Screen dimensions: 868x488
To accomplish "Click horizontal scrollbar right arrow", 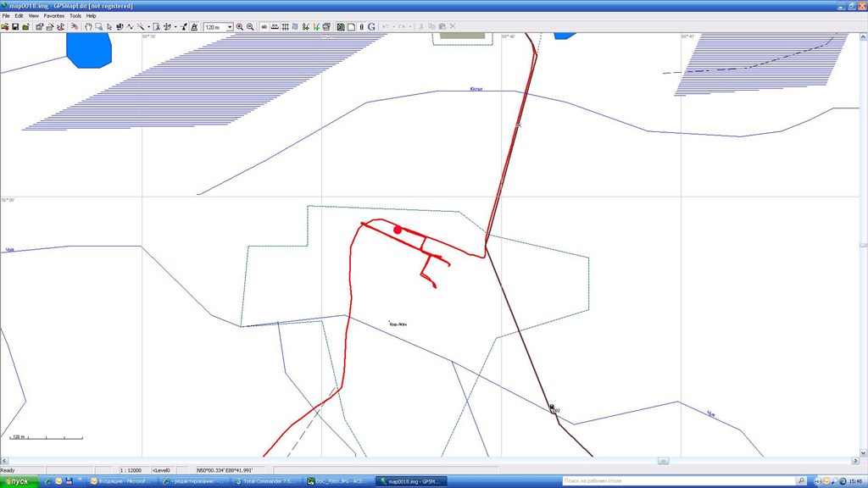I will pyautogui.click(x=855, y=460).
